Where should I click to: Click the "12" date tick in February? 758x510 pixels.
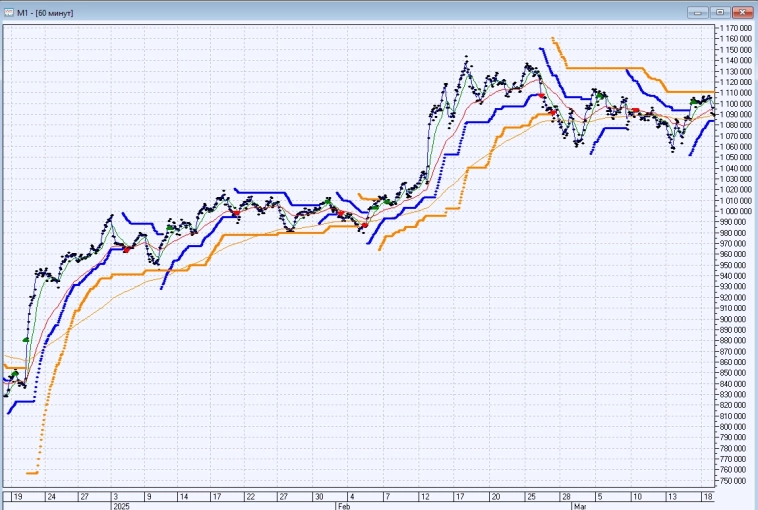[425, 495]
